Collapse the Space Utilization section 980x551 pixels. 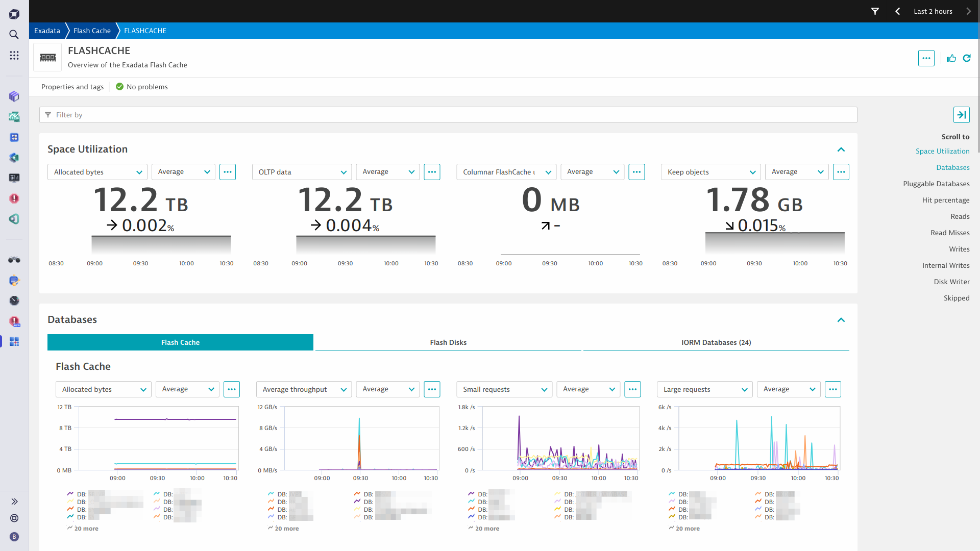point(841,149)
